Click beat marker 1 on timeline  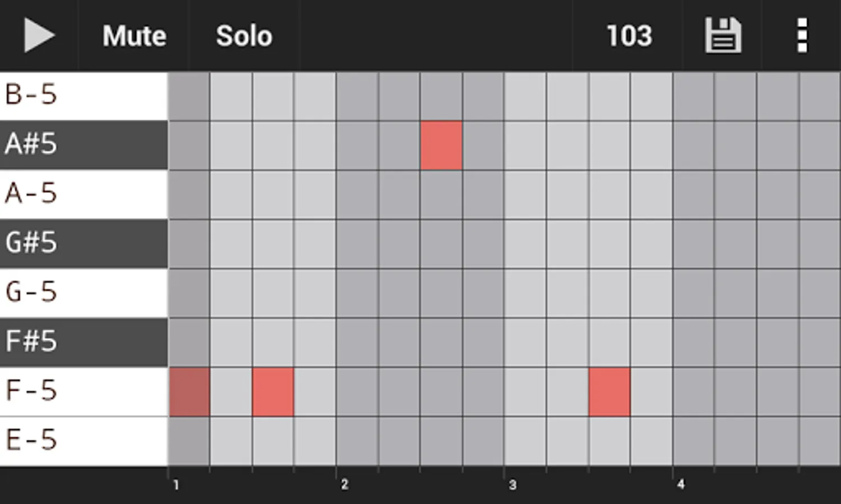tap(176, 484)
